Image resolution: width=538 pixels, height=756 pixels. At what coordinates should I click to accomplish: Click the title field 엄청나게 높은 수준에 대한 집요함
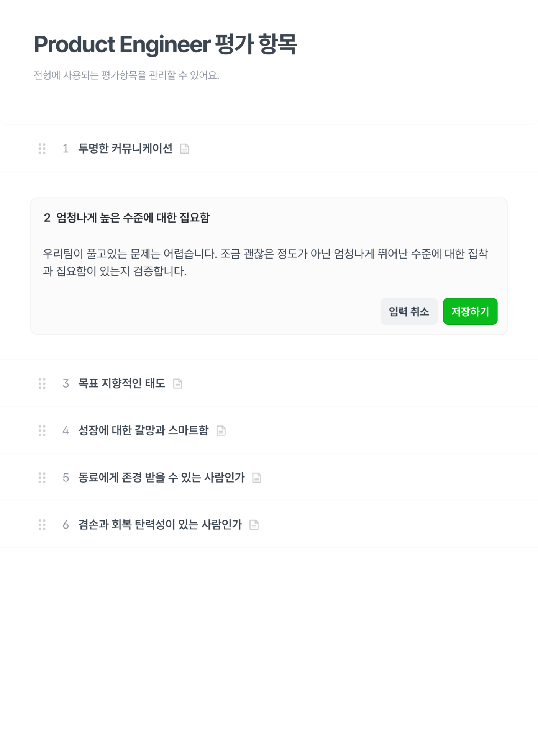tap(133, 218)
